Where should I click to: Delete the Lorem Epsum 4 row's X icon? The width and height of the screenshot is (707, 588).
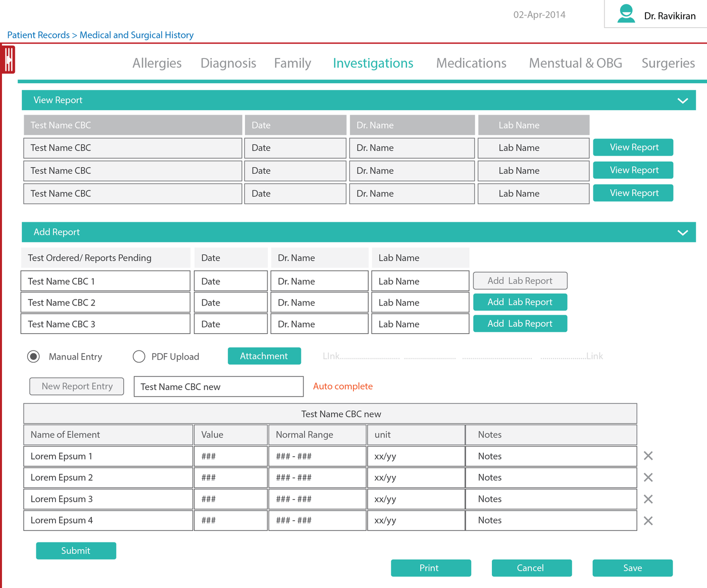(x=648, y=520)
